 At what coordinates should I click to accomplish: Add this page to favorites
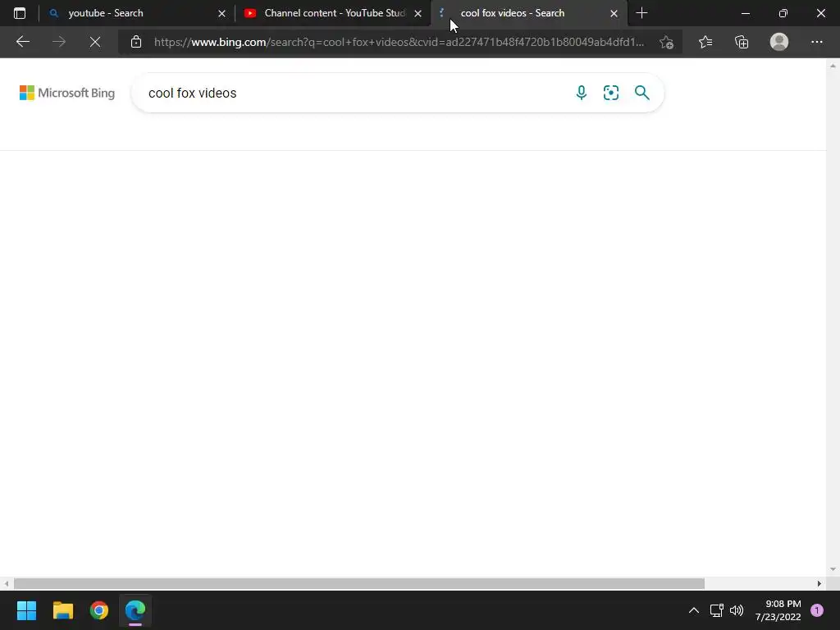tap(666, 42)
